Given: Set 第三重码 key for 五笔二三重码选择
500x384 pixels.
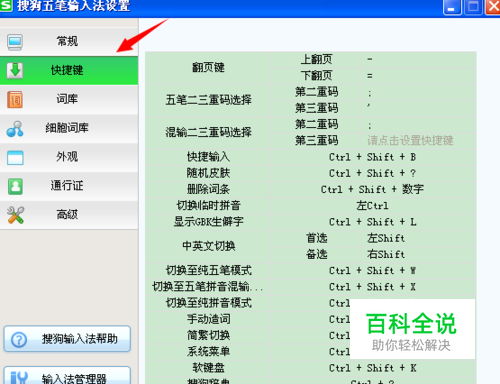Looking at the screenshot, I should click(418, 108).
